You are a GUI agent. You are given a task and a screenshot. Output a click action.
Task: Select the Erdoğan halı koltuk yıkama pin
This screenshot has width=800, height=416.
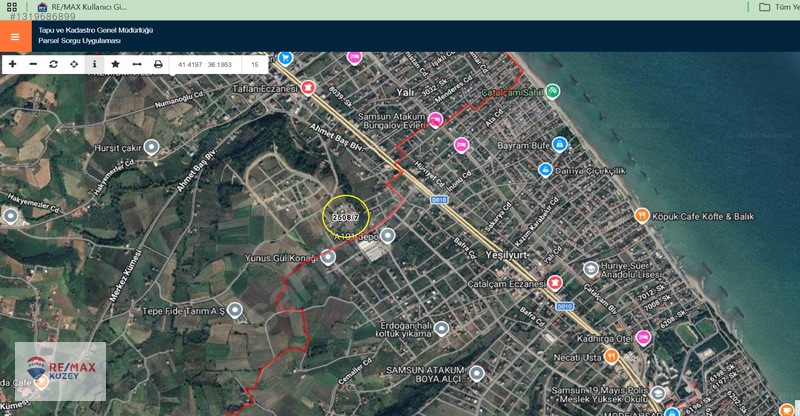pyautogui.click(x=441, y=328)
